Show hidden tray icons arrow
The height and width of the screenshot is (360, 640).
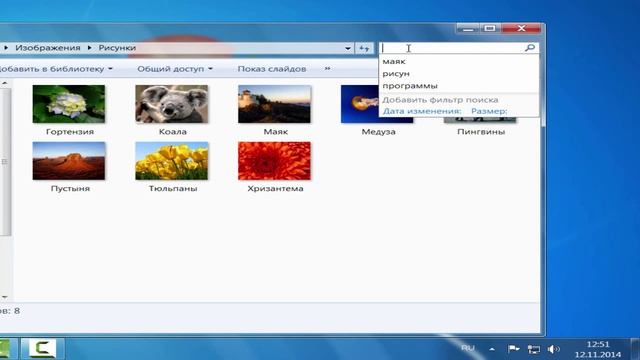[x=492, y=349]
